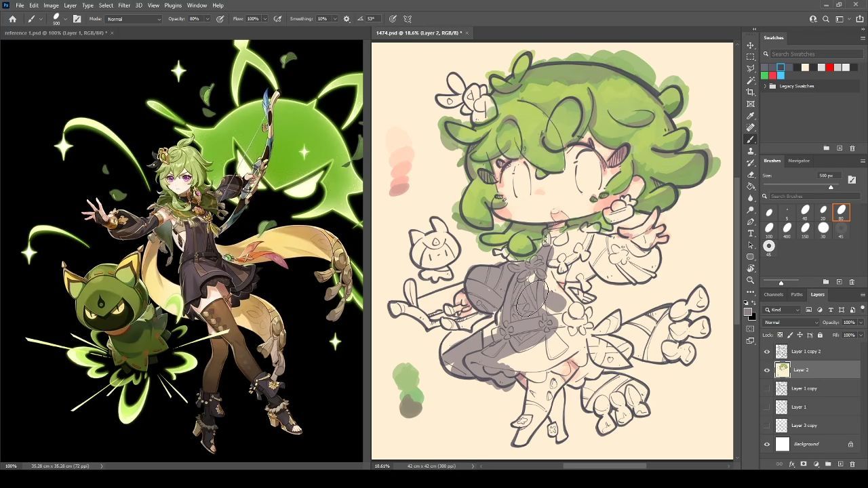Select the Rotate View tool
The image size is (868, 488).
(751, 268)
